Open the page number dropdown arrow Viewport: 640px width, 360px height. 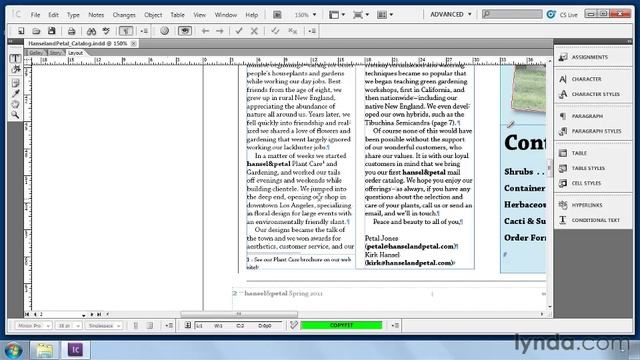click(x=83, y=315)
